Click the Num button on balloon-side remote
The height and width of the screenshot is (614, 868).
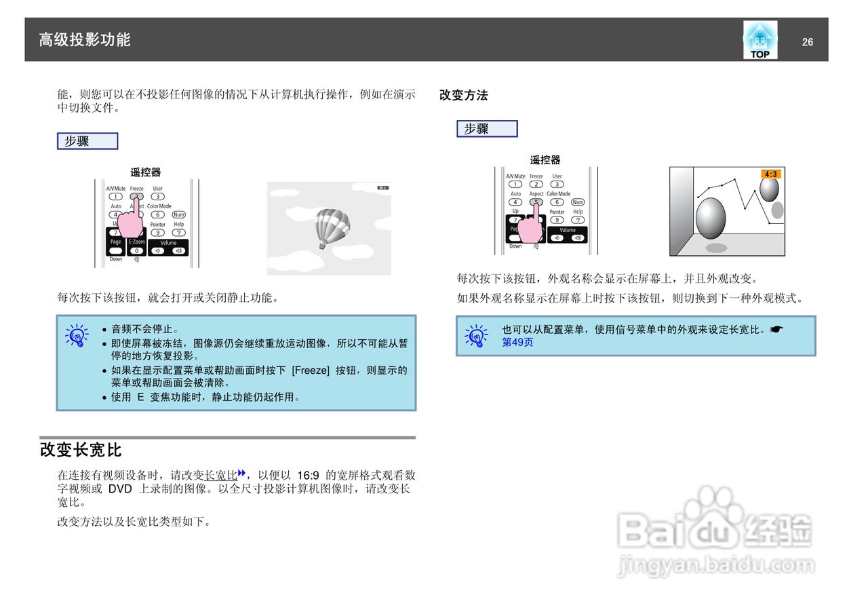pos(179,214)
